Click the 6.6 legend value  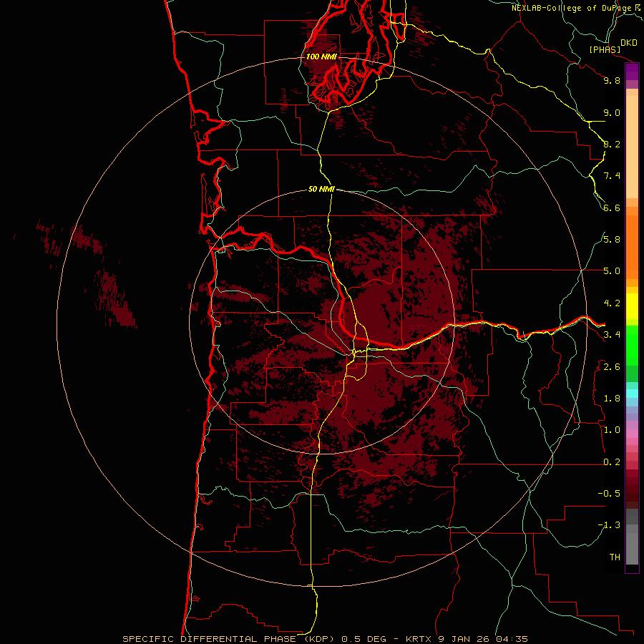pyautogui.click(x=612, y=208)
